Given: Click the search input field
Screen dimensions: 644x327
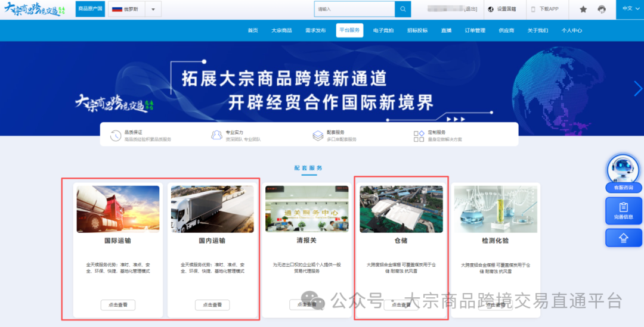Looking at the screenshot, I should coord(354,9).
